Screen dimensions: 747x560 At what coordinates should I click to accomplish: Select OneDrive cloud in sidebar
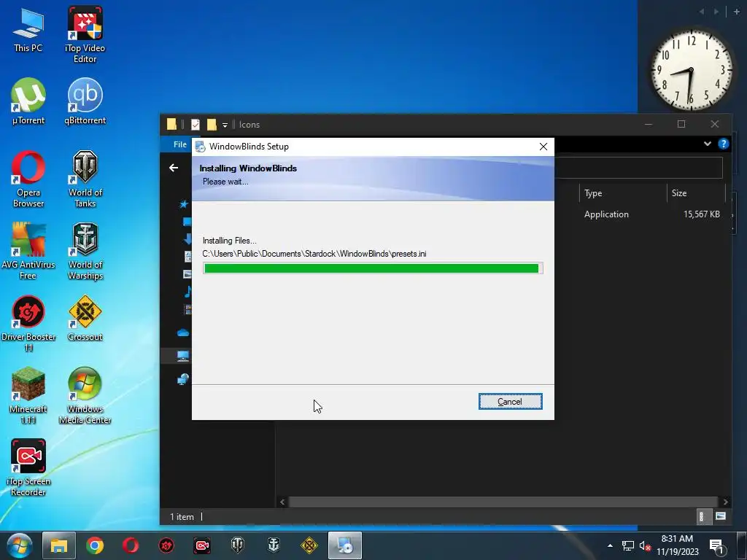pos(183,332)
